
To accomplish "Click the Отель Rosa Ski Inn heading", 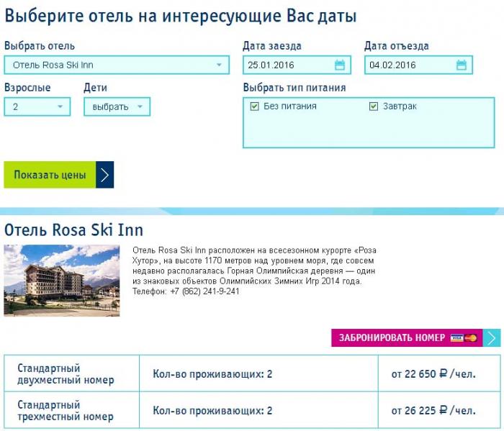I will (73, 230).
